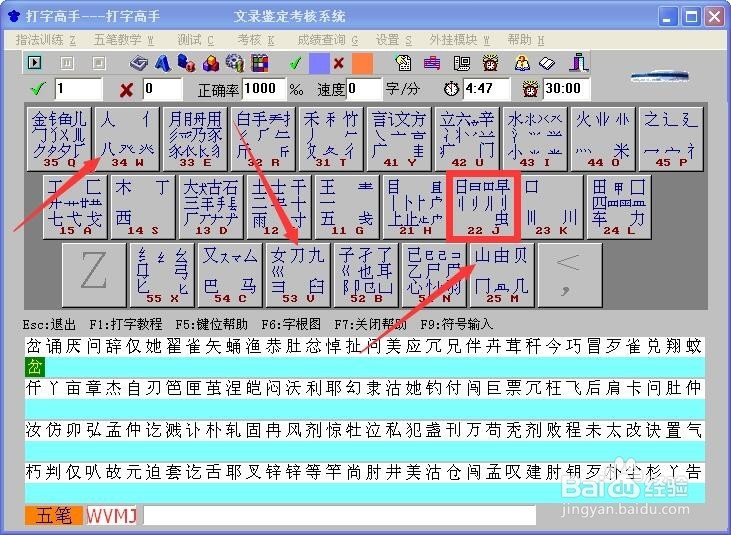Click the time limit field 30:00
The height and width of the screenshot is (535, 731).
(x=567, y=89)
